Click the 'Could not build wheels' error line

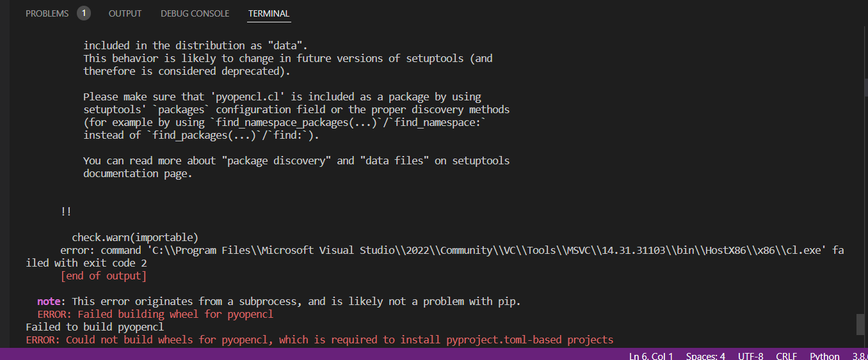[x=319, y=340]
